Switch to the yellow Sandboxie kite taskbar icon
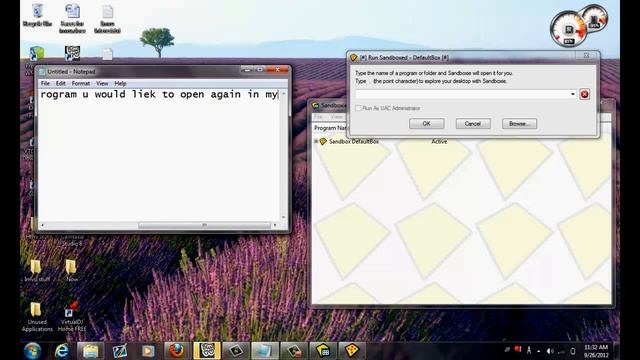This screenshot has width=640, height=360. [351, 351]
